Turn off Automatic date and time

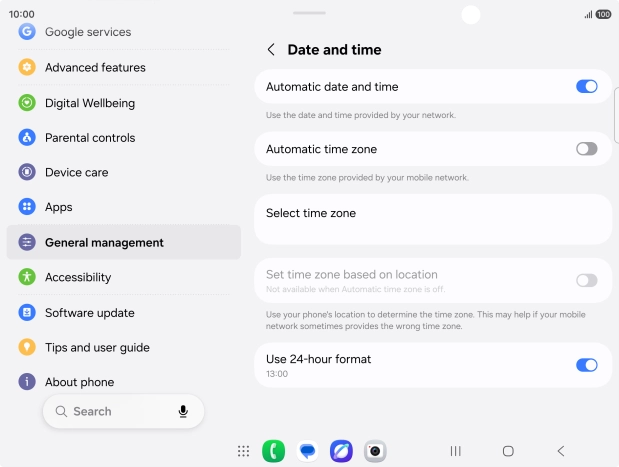pos(586,86)
